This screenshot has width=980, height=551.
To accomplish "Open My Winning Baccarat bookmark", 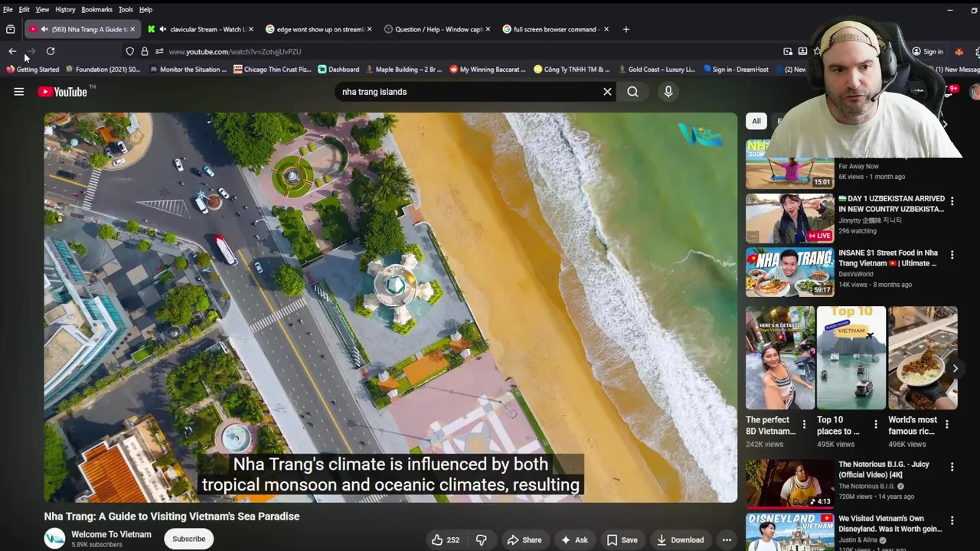I will tap(488, 69).
